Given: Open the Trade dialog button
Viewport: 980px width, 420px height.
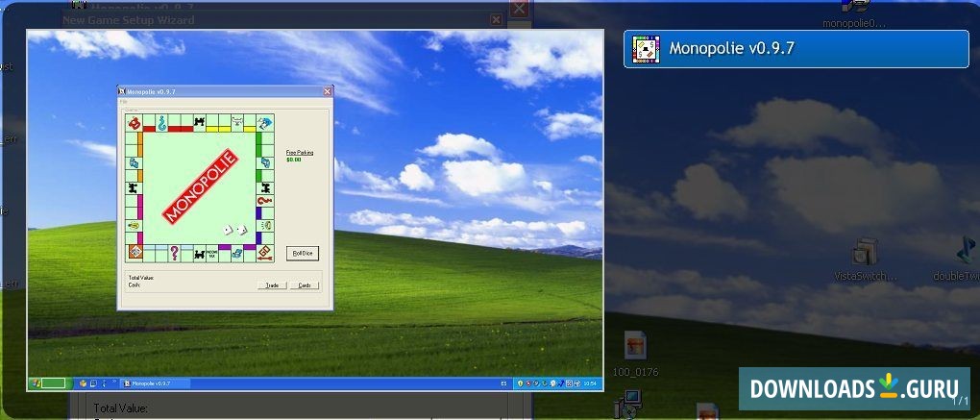Looking at the screenshot, I should [x=272, y=285].
